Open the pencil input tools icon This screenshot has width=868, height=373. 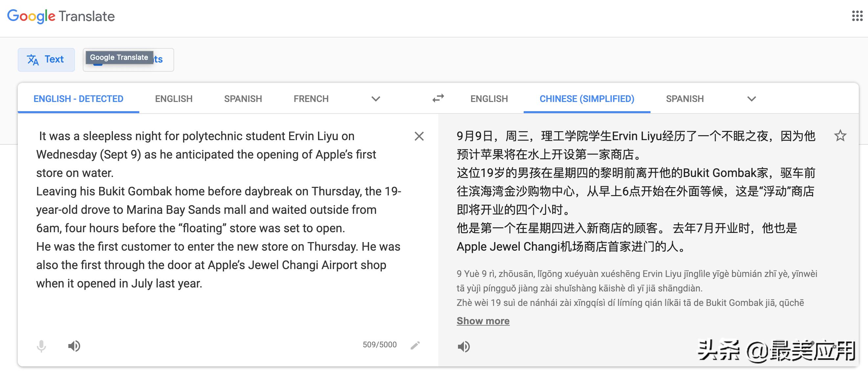pos(415,345)
